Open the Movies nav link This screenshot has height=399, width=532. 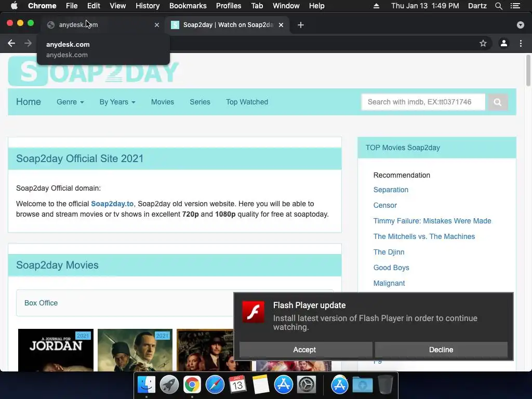click(163, 102)
